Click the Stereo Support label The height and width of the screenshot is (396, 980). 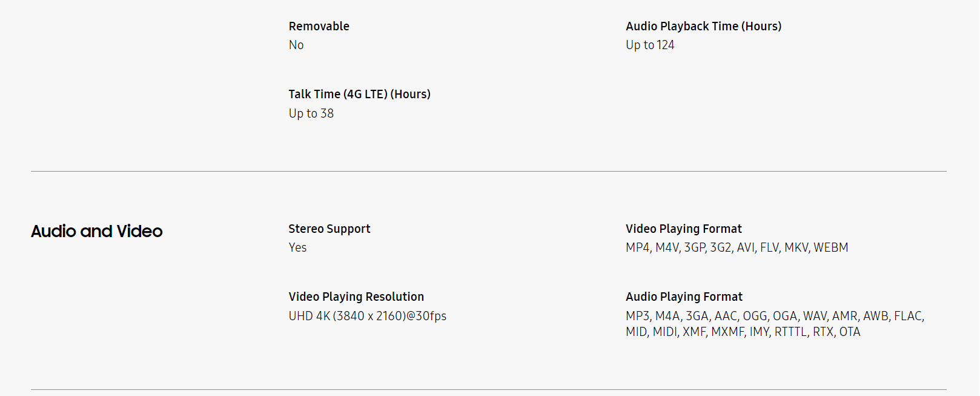329,229
